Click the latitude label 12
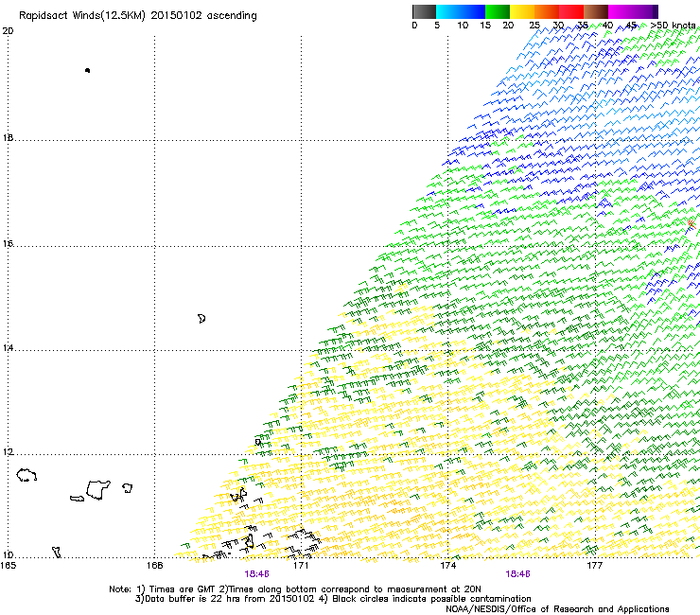Screen dimensions: 700x615 [8, 452]
